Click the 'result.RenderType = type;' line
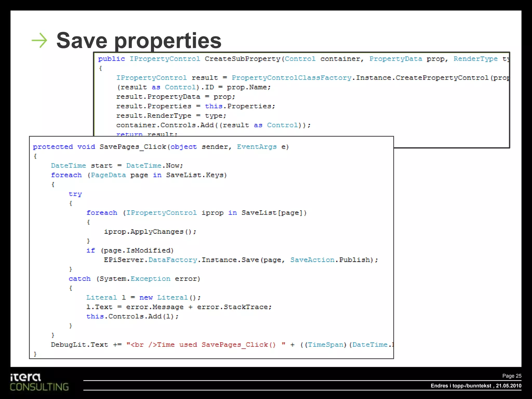Viewport: 532px width, 399px height. click(x=171, y=116)
